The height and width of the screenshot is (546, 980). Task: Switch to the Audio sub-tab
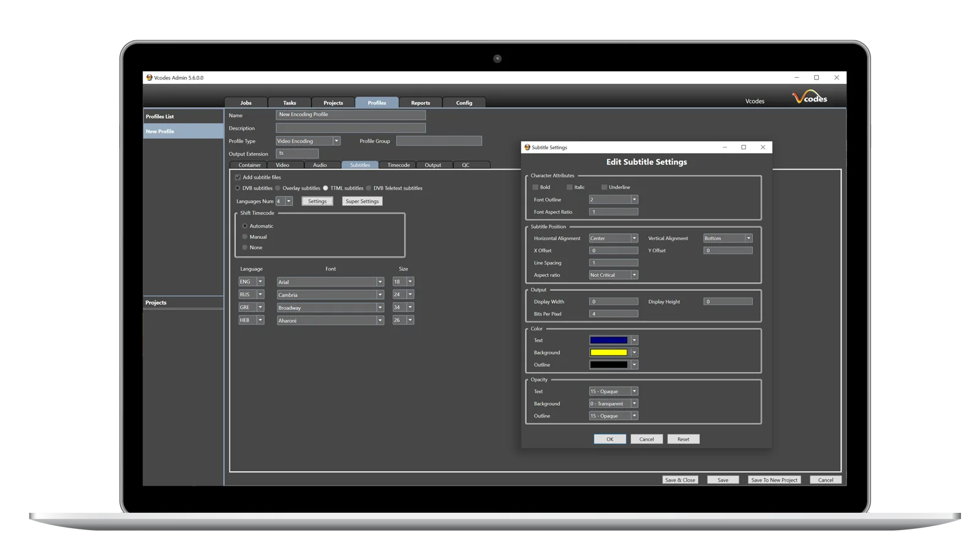click(320, 165)
